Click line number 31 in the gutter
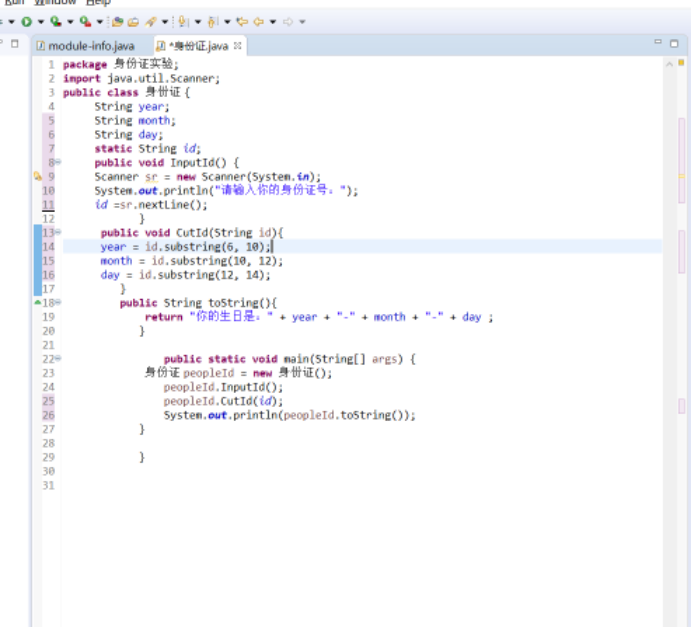 click(x=49, y=485)
